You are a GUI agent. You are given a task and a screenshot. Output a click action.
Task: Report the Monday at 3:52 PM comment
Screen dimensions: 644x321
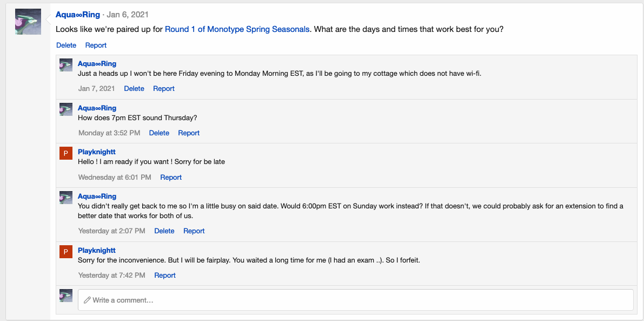coord(189,133)
